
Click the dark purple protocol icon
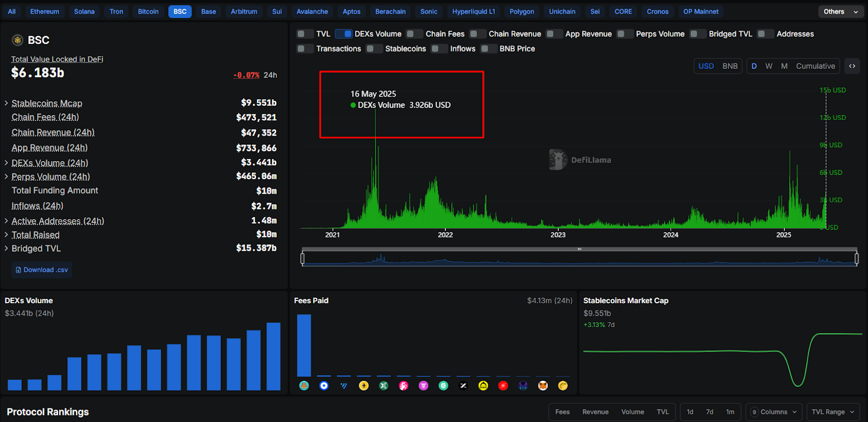coord(523,386)
